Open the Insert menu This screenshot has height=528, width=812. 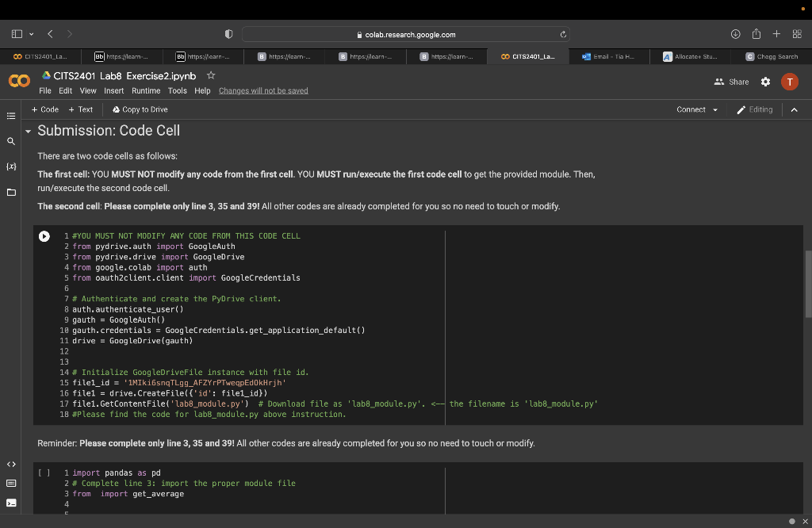[x=113, y=90]
